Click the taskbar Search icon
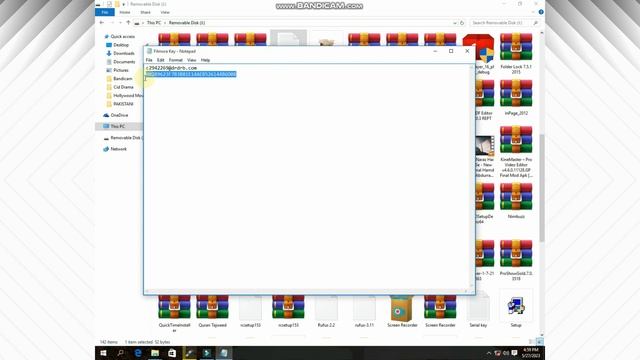 (120, 353)
